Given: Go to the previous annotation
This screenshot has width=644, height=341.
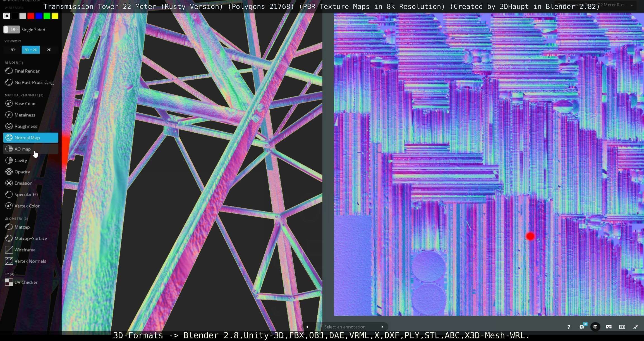Looking at the screenshot, I should tap(307, 327).
